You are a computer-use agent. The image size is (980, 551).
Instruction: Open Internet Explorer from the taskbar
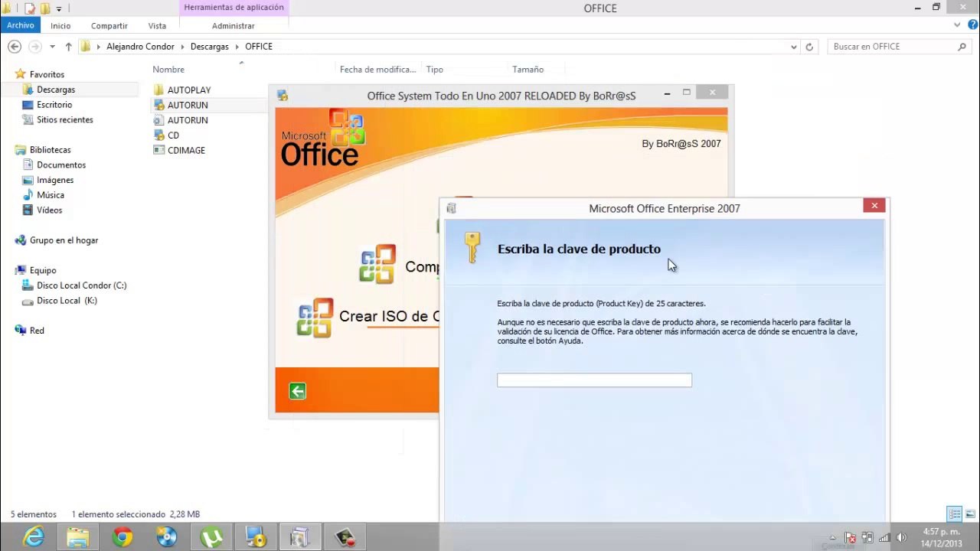(34, 537)
